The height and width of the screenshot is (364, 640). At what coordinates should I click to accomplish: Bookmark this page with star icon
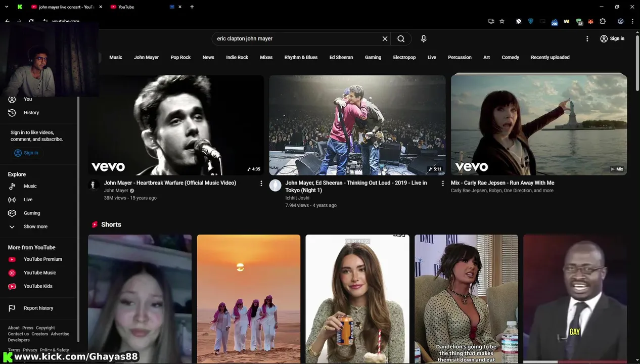click(502, 21)
